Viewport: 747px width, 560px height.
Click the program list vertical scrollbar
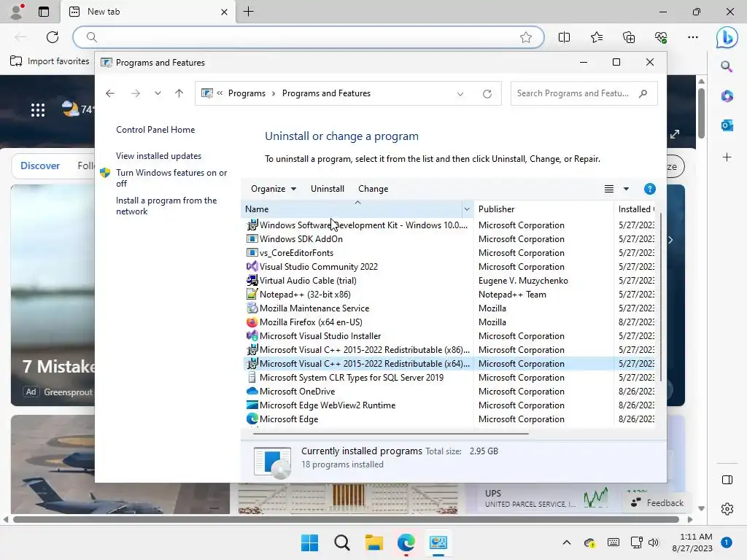tap(661, 297)
